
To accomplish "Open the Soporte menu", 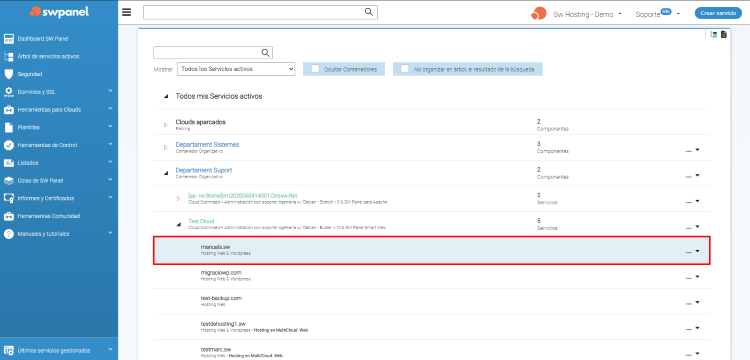I will coord(657,14).
